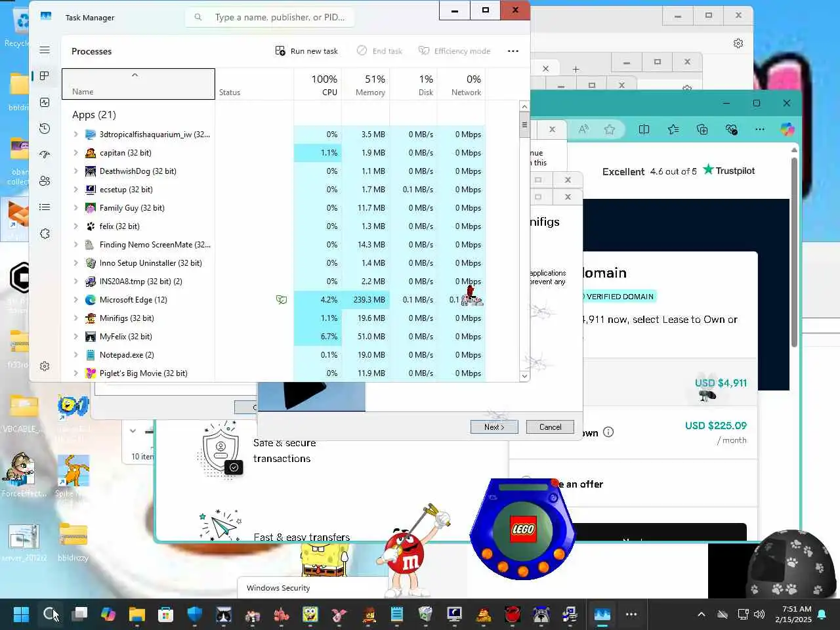Viewport: 840px width, 630px height.
Task: Focus Task Manager search field
Action: [x=270, y=17]
